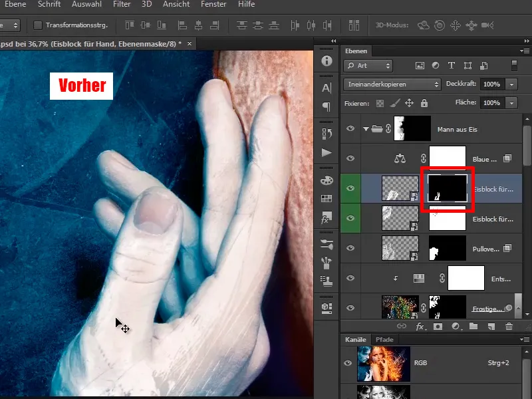This screenshot has height=399, width=532.
Task: Filter layers by smart object type
Action: pos(484,65)
